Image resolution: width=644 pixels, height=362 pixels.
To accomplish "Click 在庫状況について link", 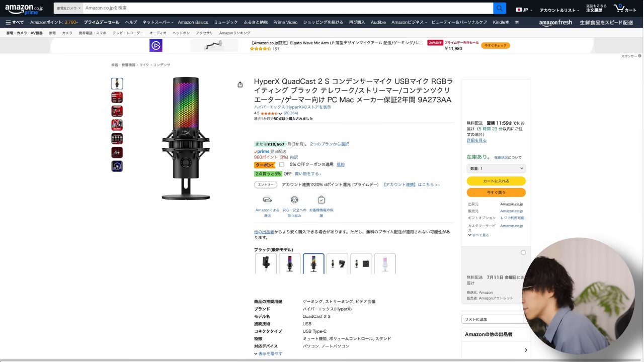I will click(x=508, y=157).
